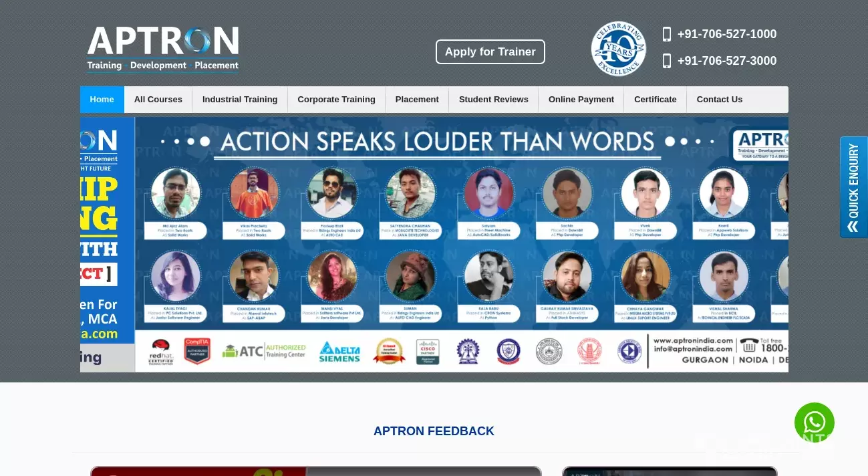Image resolution: width=868 pixels, height=476 pixels.
Task: Click the Cisco partner logo
Action: click(428, 352)
